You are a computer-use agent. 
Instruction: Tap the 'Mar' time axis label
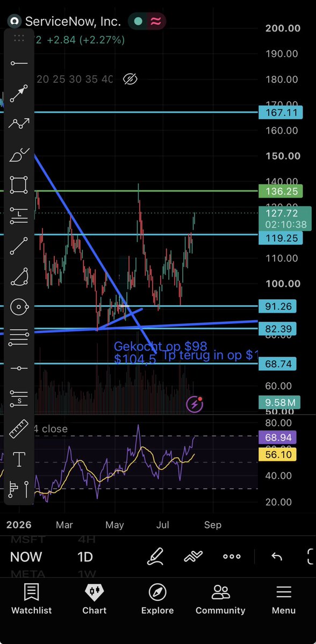(x=64, y=525)
